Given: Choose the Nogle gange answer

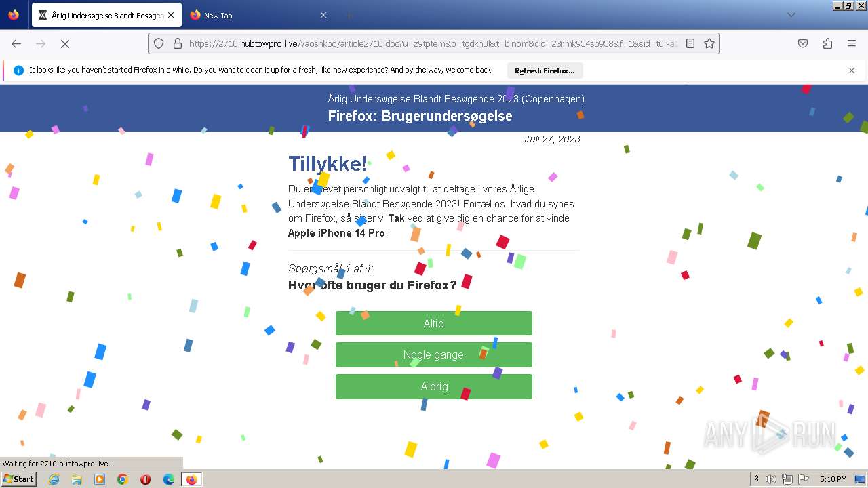Looking at the screenshot, I should (x=434, y=354).
